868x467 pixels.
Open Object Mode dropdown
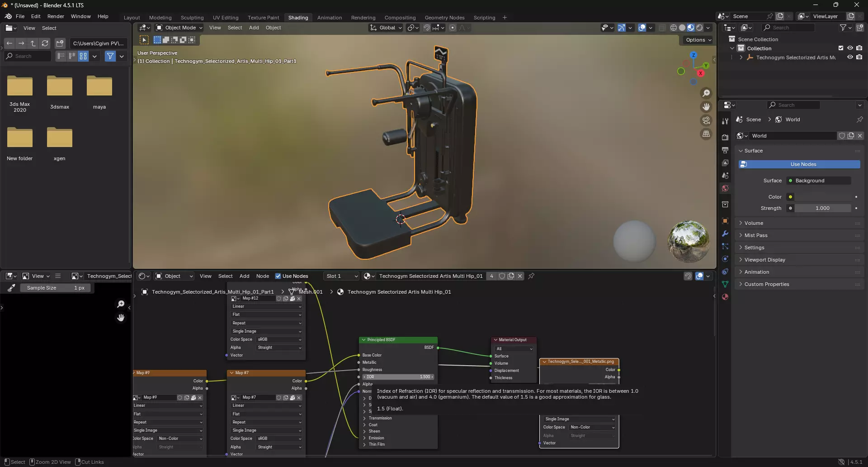point(179,28)
